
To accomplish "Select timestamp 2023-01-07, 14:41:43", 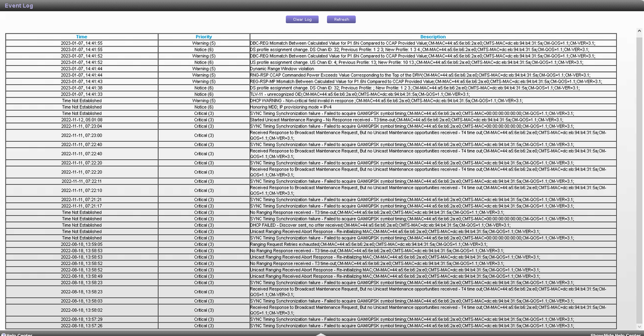I will [81, 81].
